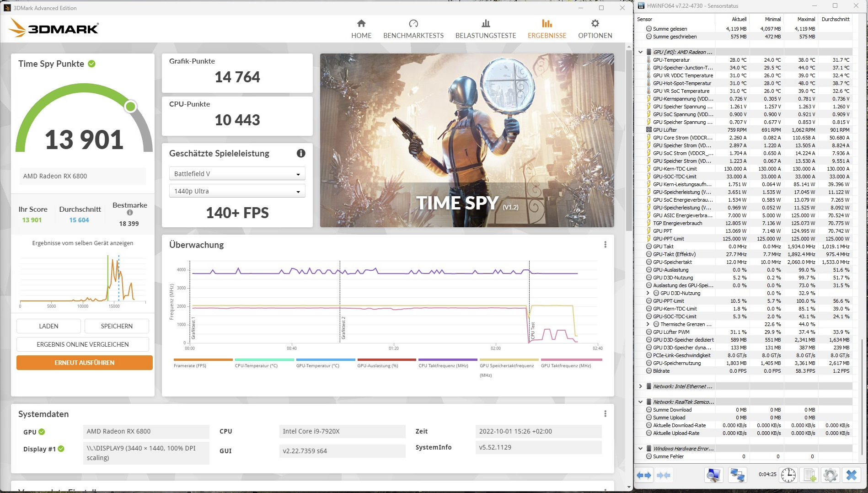Switch to the ERGEBNISSE tab

tap(547, 29)
